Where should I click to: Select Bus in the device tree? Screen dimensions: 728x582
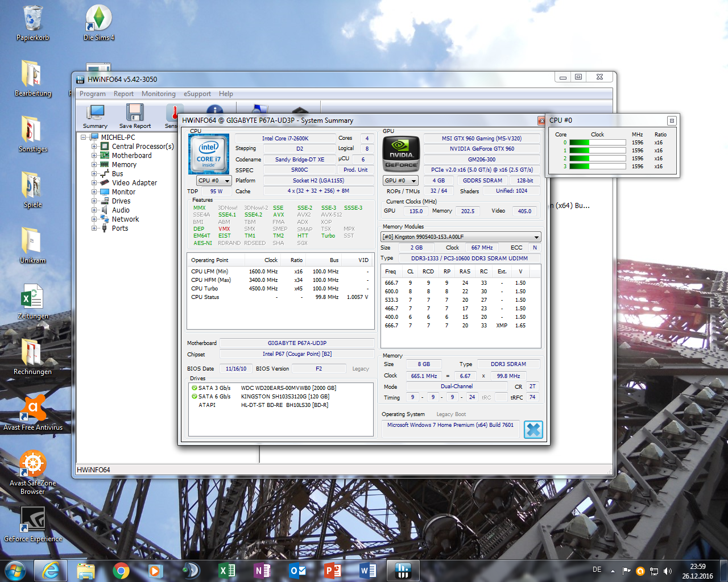pyautogui.click(x=118, y=174)
